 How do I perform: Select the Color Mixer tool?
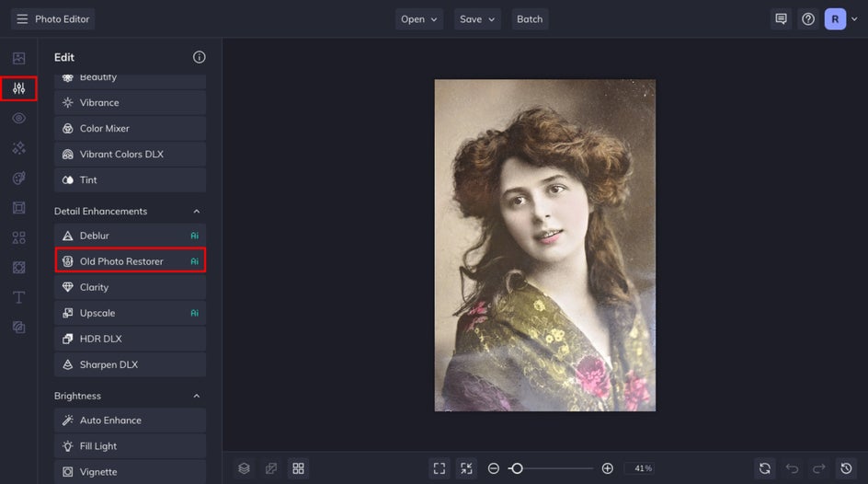click(130, 129)
